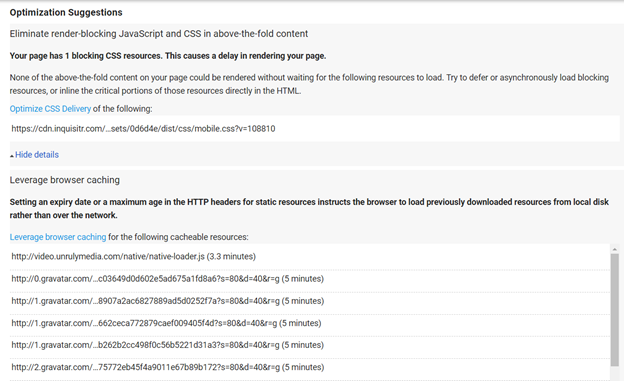Click the bold '1 blocking CSS resources' sentence
The image size is (624, 381).
[168, 56]
